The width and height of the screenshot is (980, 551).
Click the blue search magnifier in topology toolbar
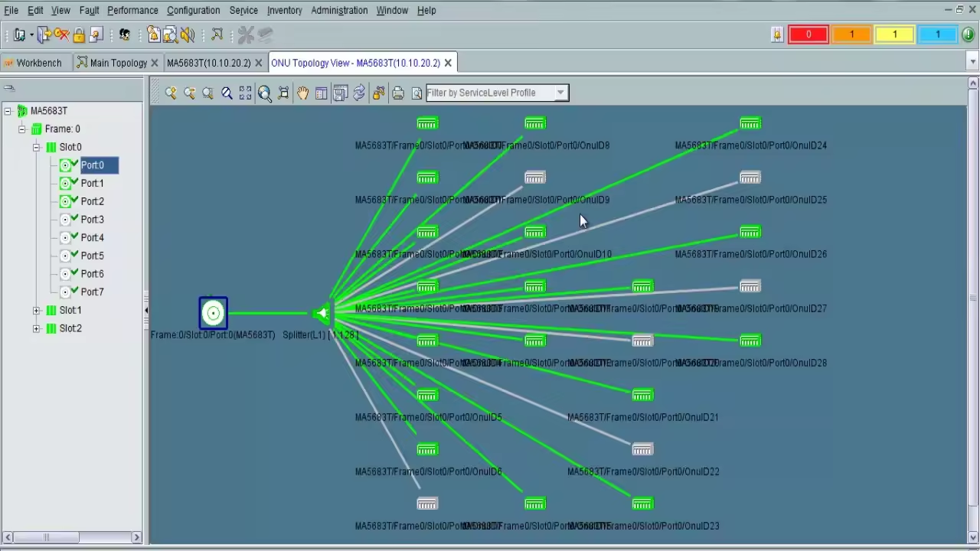227,93
